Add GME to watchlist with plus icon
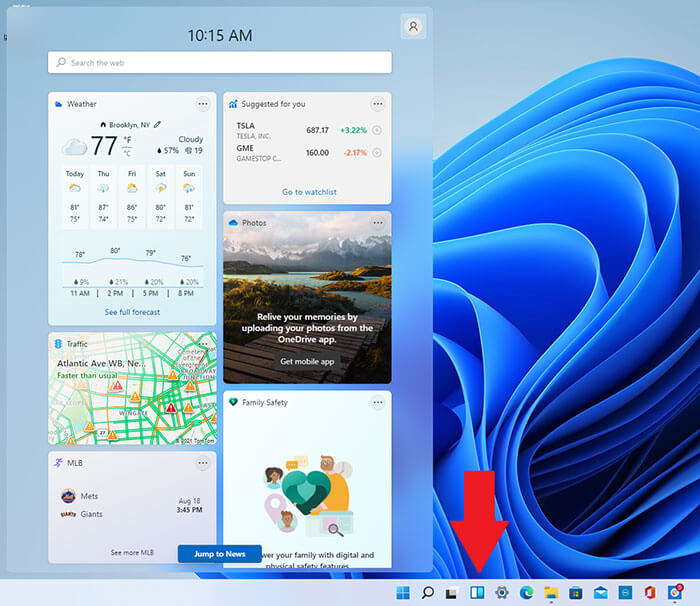This screenshot has width=700, height=606. [377, 153]
